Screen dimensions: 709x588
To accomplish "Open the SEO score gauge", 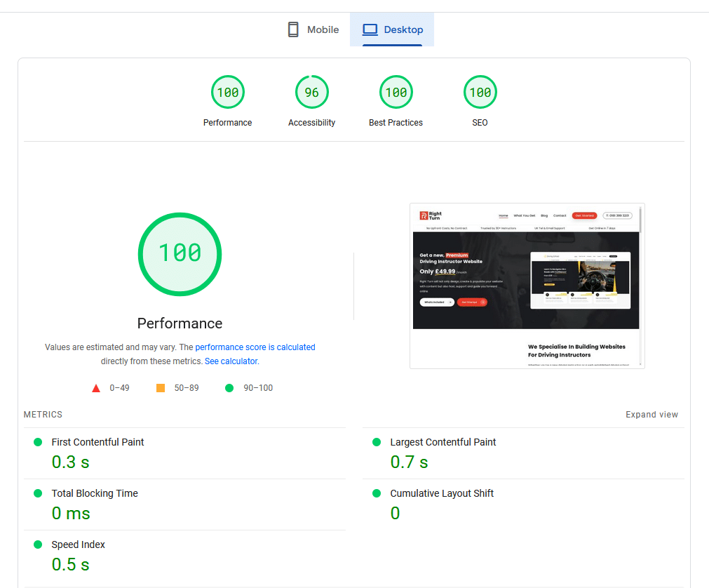I will pyautogui.click(x=480, y=92).
